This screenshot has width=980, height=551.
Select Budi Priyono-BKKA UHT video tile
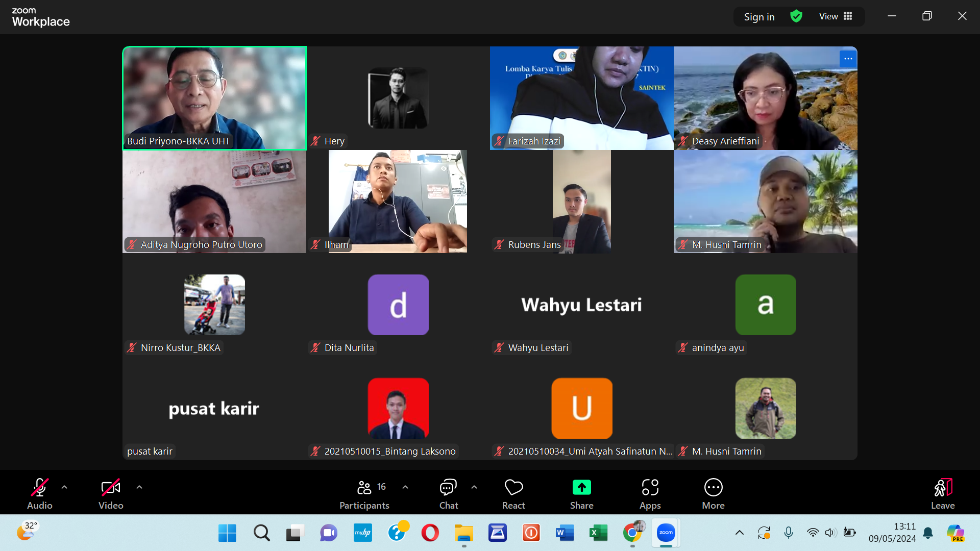pyautogui.click(x=214, y=98)
